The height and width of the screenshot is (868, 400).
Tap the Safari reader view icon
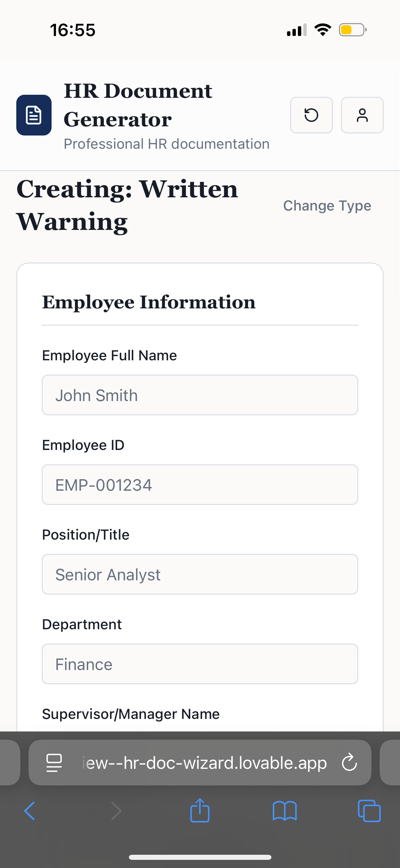(54, 762)
